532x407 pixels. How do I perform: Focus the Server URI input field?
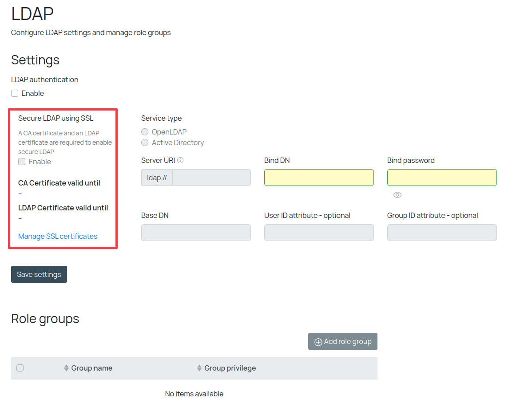[x=211, y=178]
